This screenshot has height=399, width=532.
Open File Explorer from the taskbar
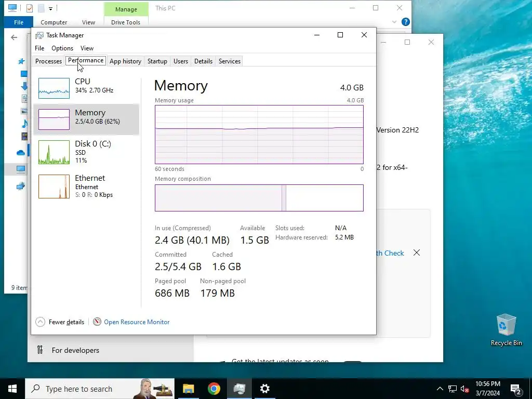pos(188,389)
